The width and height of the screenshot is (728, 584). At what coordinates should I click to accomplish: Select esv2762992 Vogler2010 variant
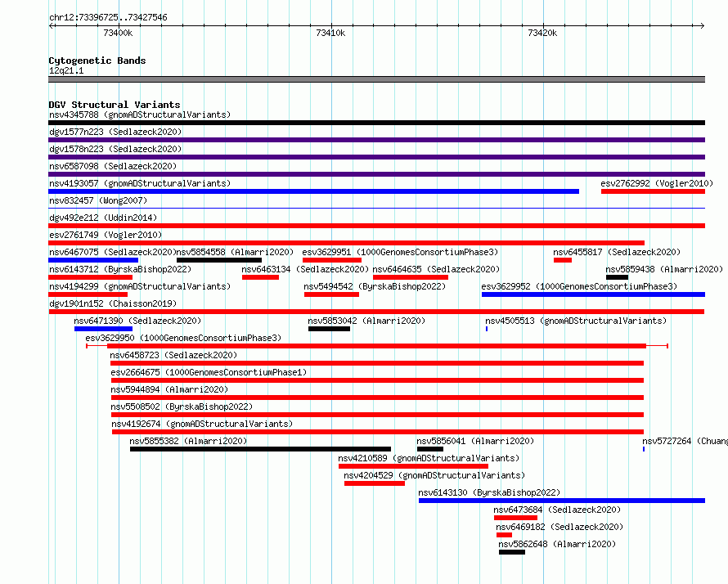(x=653, y=191)
